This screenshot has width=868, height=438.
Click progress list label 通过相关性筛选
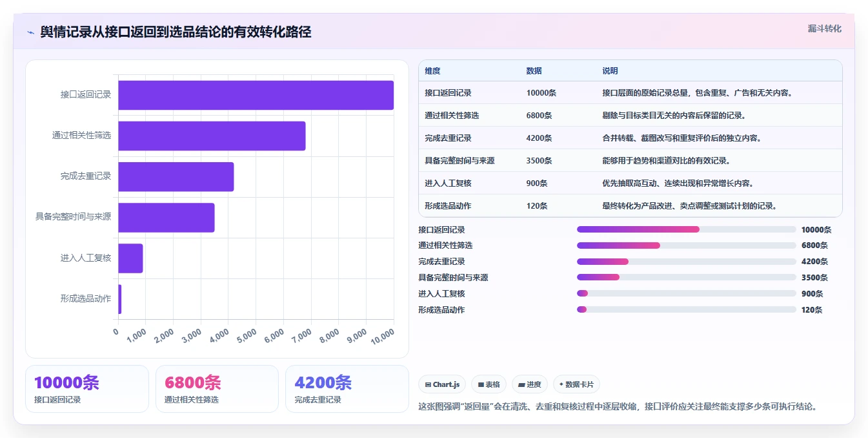pos(445,245)
